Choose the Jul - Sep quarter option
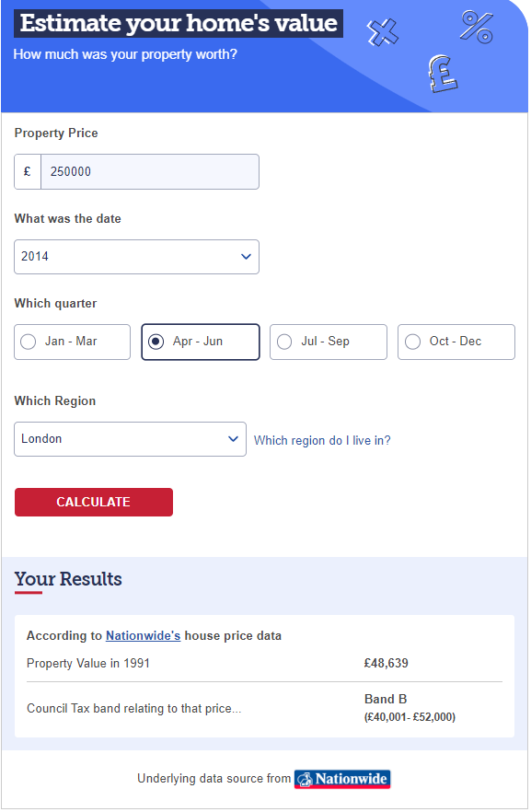 coord(329,342)
